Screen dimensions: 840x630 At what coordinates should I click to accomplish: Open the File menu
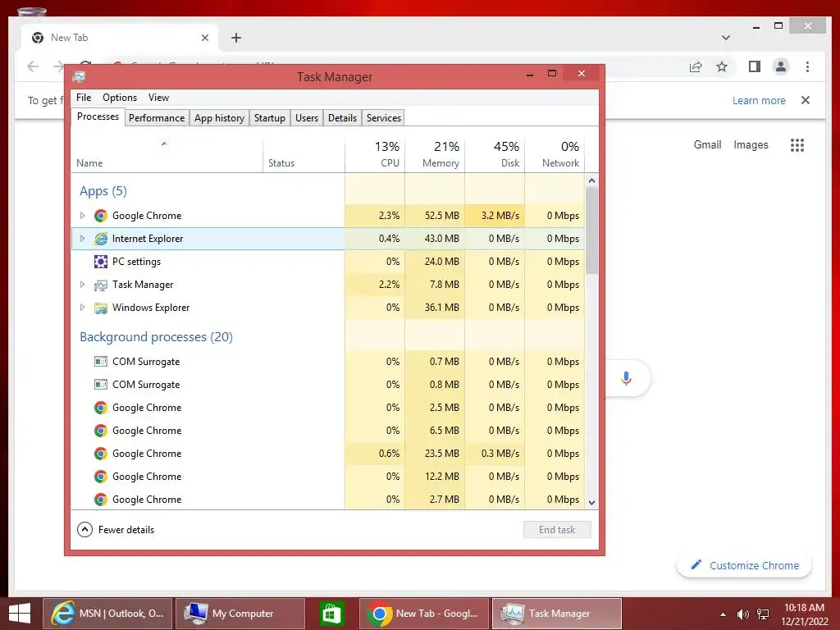pyautogui.click(x=84, y=98)
